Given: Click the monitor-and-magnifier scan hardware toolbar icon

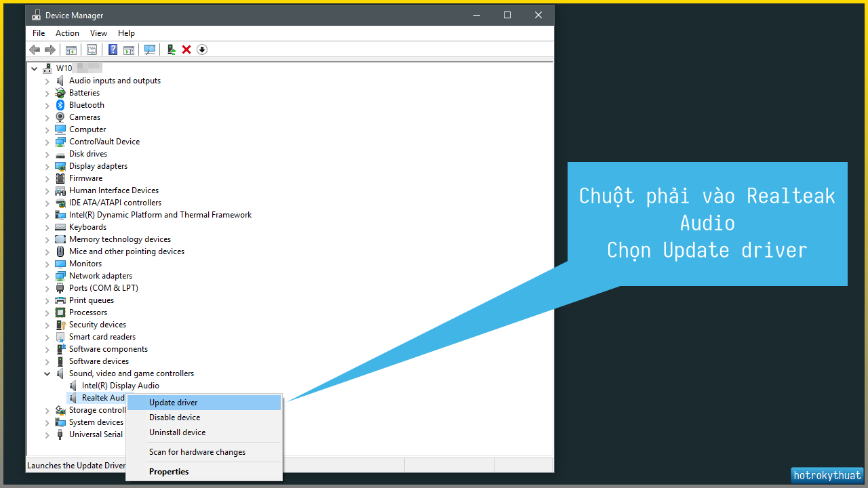Looking at the screenshot, I should tap(150, 49).
